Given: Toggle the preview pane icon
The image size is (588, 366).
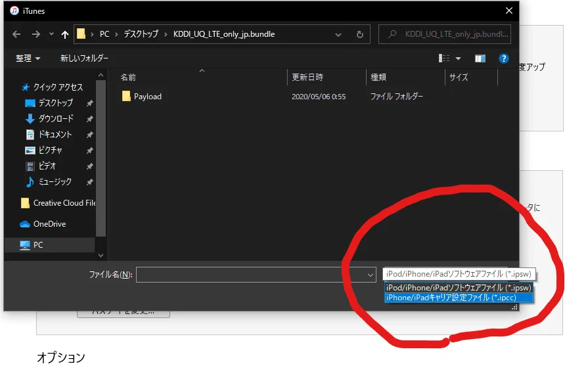Looking at the screenshot, I should [480, 58].
